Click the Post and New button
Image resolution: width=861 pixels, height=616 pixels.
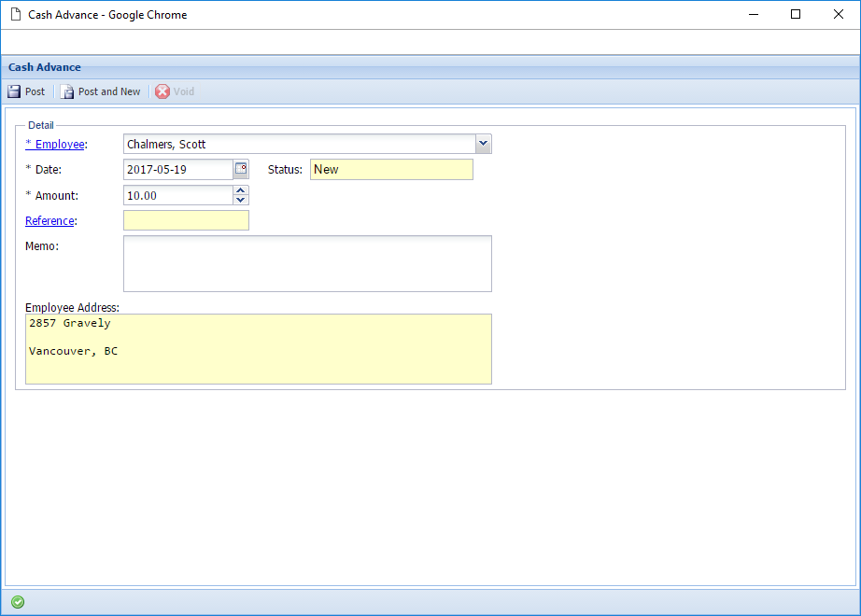coord(101,91)
